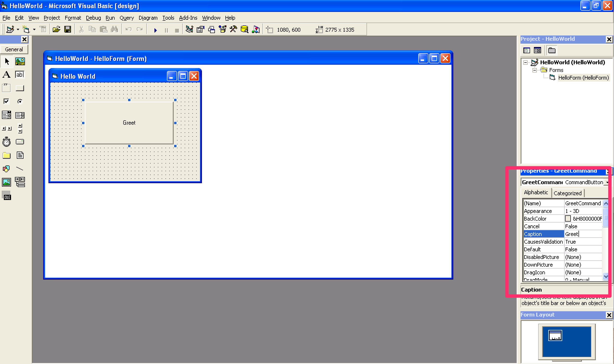Click the BackColor property color swatch
This screenshot has height=364, width=614.
[x=568, y=218]
